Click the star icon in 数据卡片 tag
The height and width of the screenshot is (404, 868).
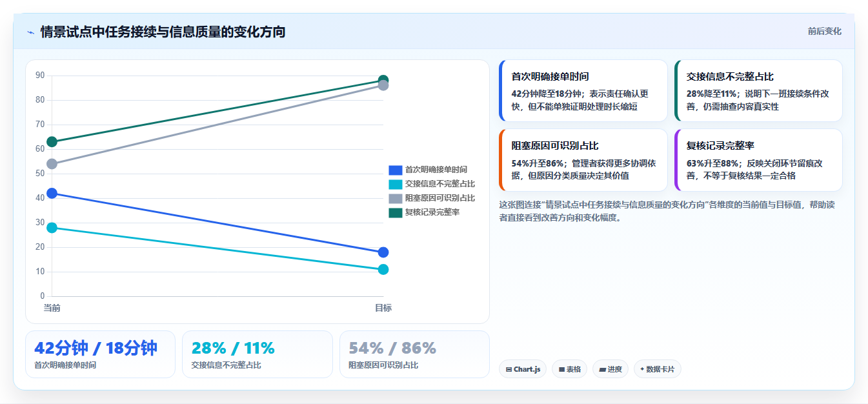tap(642, 370)
